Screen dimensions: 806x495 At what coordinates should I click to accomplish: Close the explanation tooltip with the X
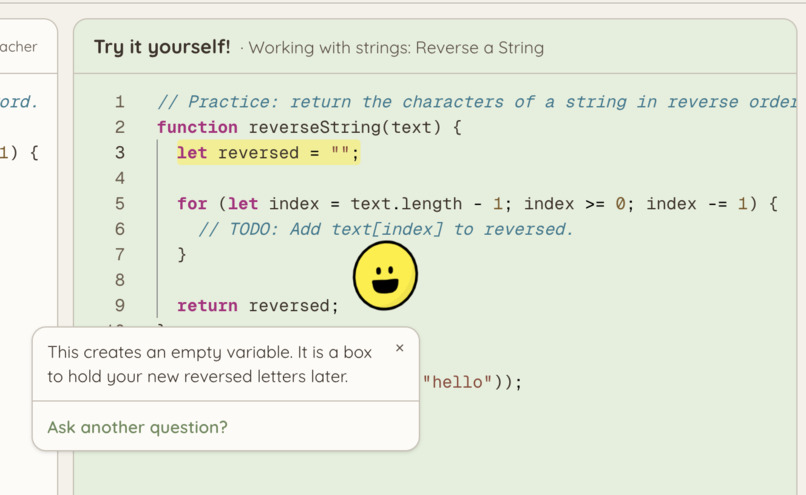pos(399,348)
